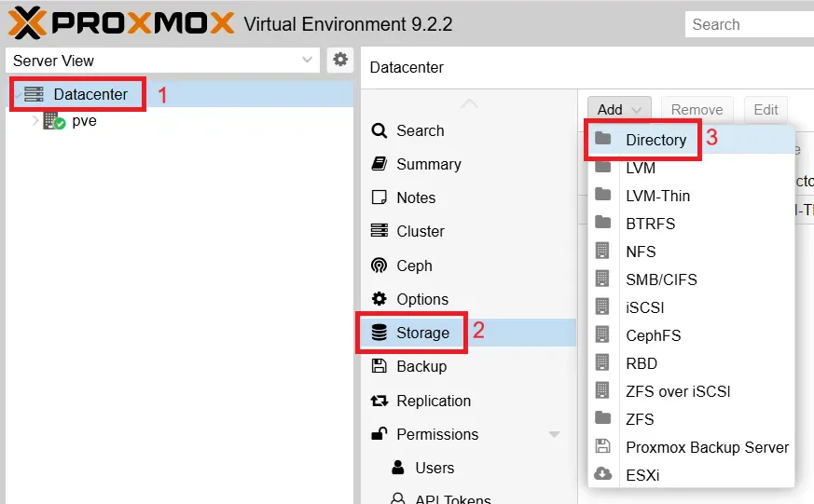Viewport: 814px width, 504px height.
Task: Choose CephFS storage type
Action: (x=691, y=336)
